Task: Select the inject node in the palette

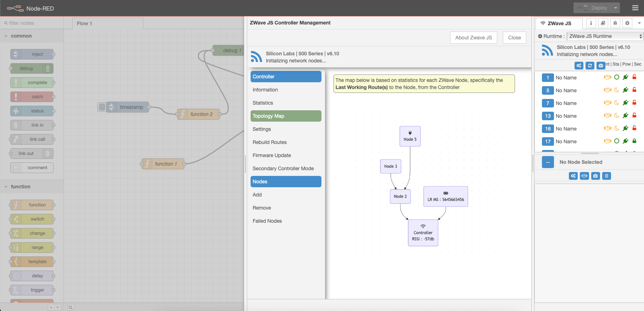Action: pyautogui.click(x=32, y=54)
